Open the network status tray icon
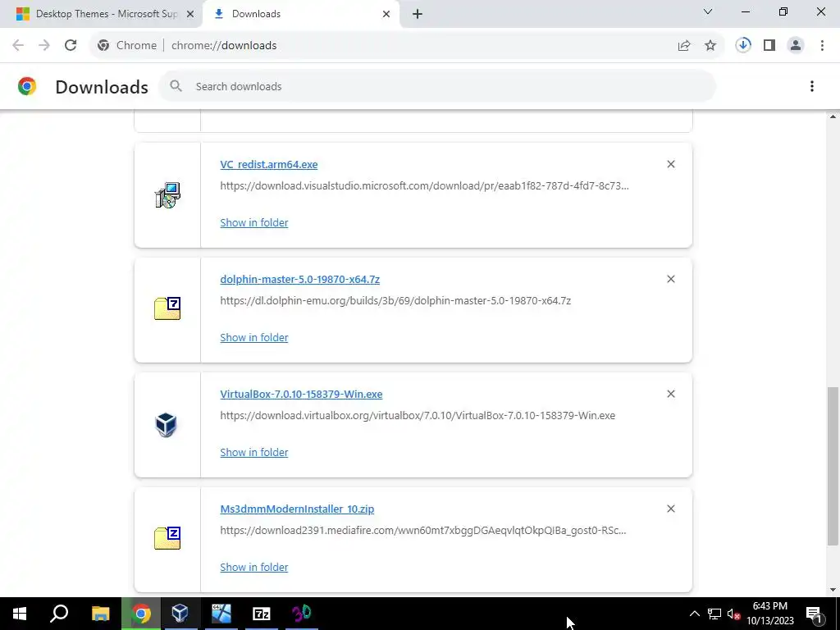840x630 pixels. click(x=714, y=614)
